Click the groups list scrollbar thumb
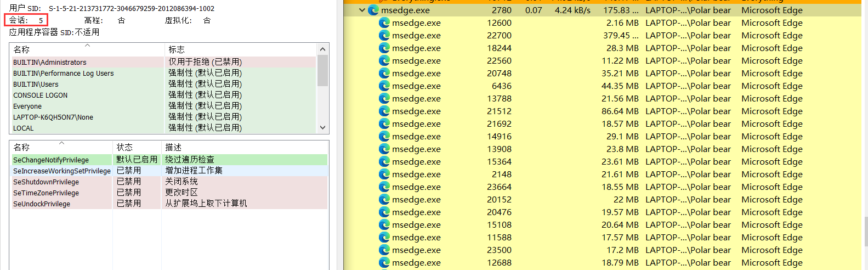 point(322,71)
